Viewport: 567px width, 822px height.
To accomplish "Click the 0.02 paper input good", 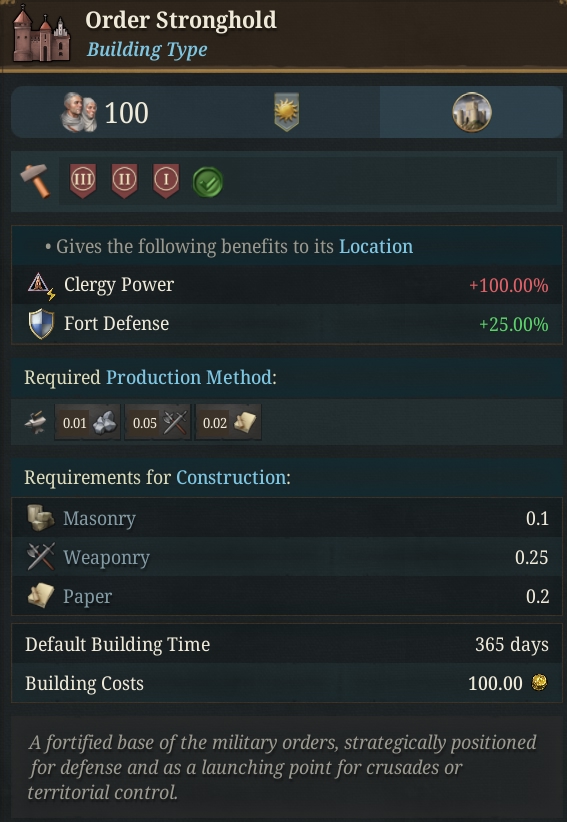I will [x=228, y=422].
